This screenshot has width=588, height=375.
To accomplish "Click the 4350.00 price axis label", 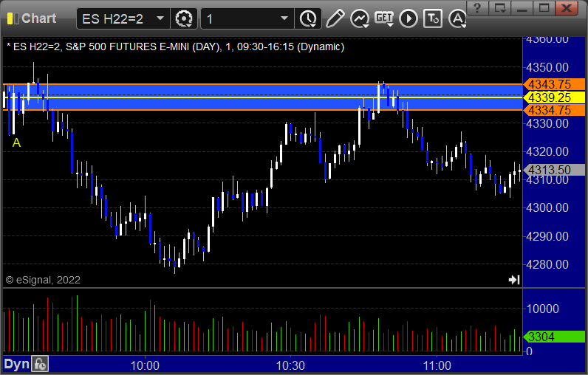I will pos(547,67).
